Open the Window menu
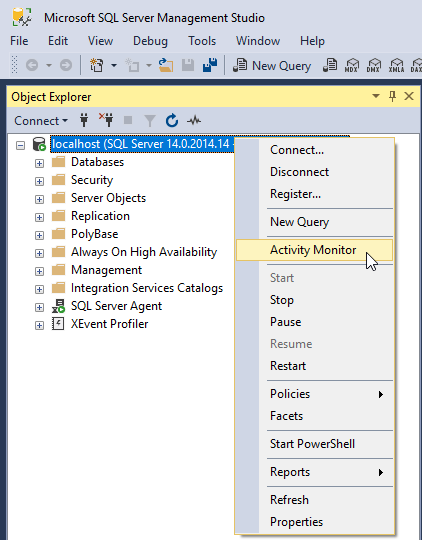The height and width of the screenshot is (540, 422). 258,41
